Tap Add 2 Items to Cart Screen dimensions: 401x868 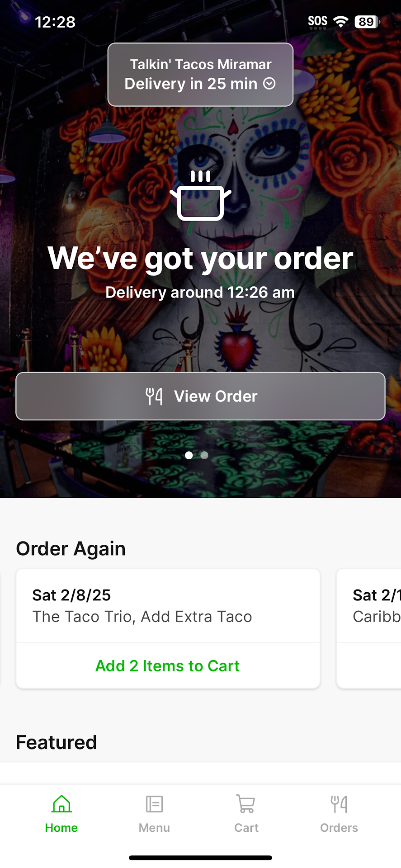[x=168, y=666]
